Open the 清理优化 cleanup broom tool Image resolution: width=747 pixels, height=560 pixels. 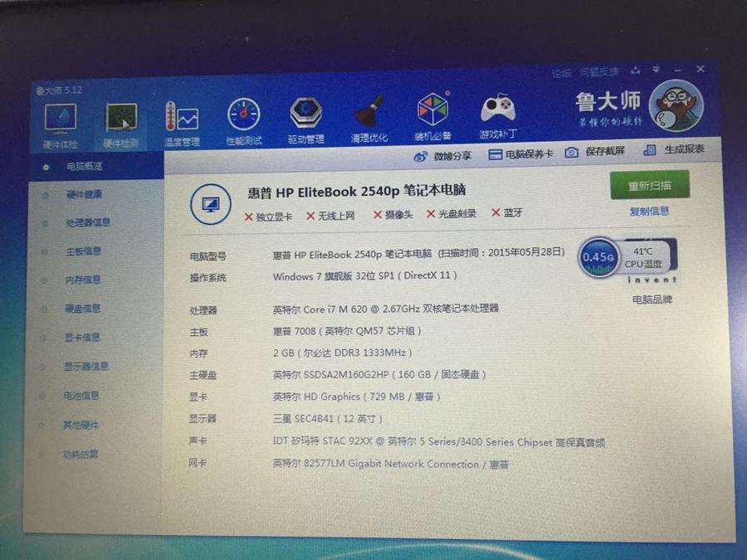pos(369,119)
